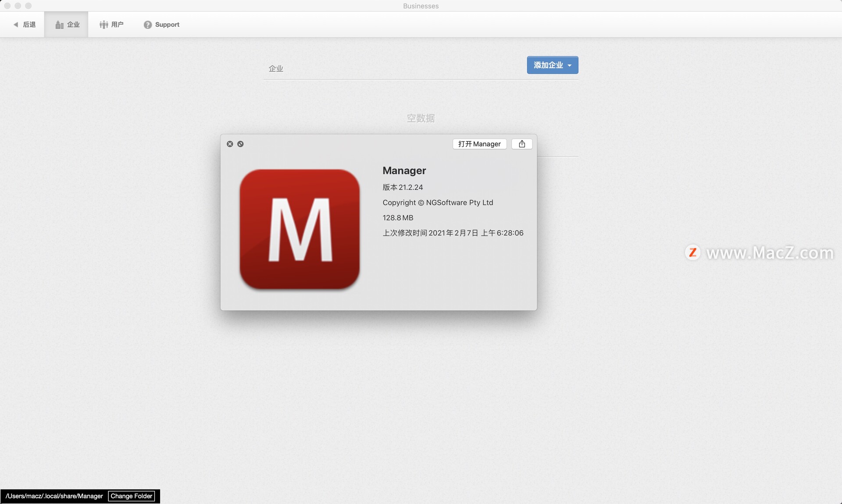842x504 pixels.
Task: Click the back arrow icon beside 后退
Action: [x=16, y=25]
